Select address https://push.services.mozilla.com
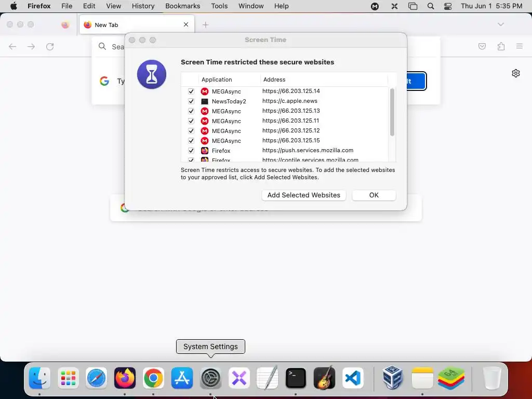This screenshot has height=399, width=532. click(308, 150)
